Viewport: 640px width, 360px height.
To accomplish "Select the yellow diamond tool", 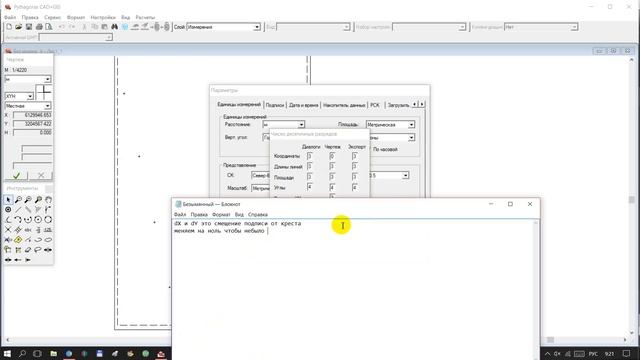I will pos(18,240).
